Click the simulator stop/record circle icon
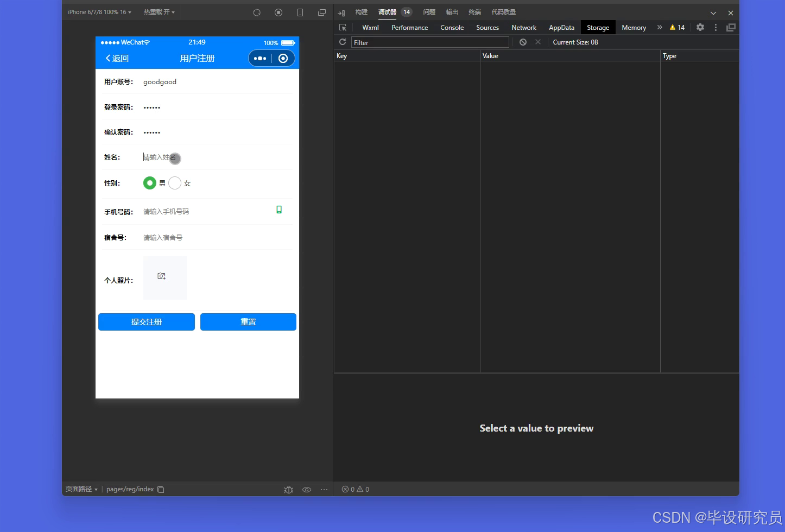The width and height of the screenshot is (785, 532). 278,12
